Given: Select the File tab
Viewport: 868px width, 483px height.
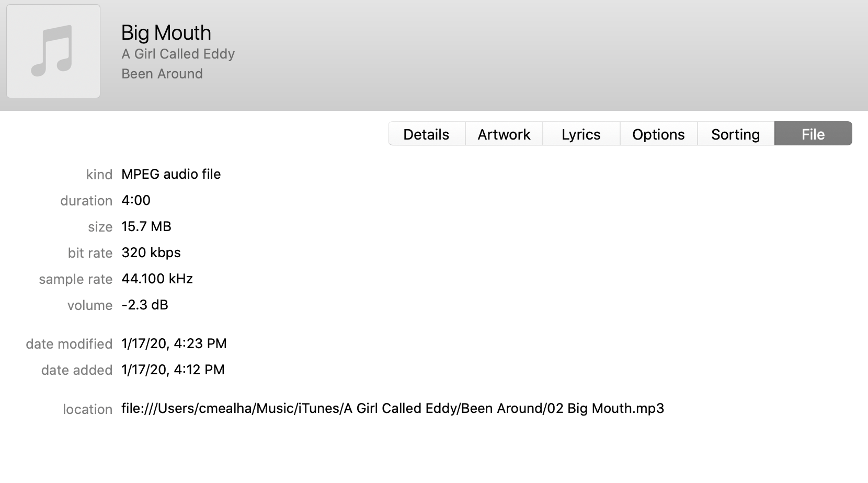Looking at the screenshot, I should coord(813,134).
